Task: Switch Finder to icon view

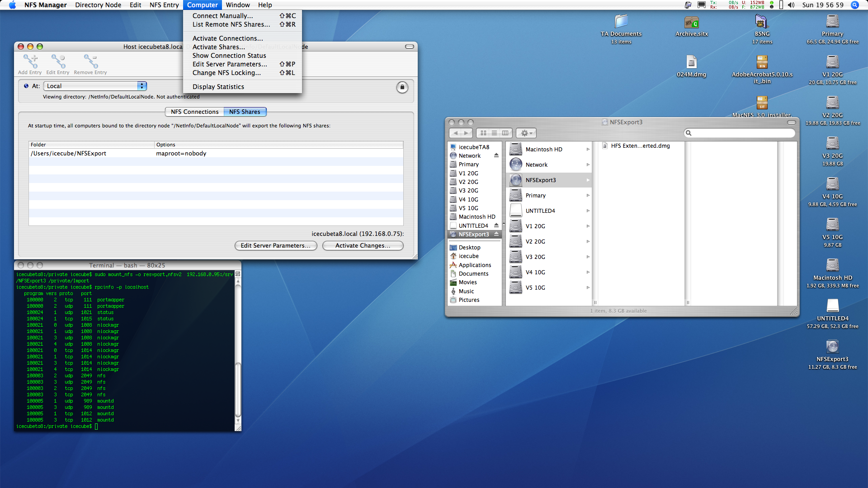Action: (x=483, y=133)
